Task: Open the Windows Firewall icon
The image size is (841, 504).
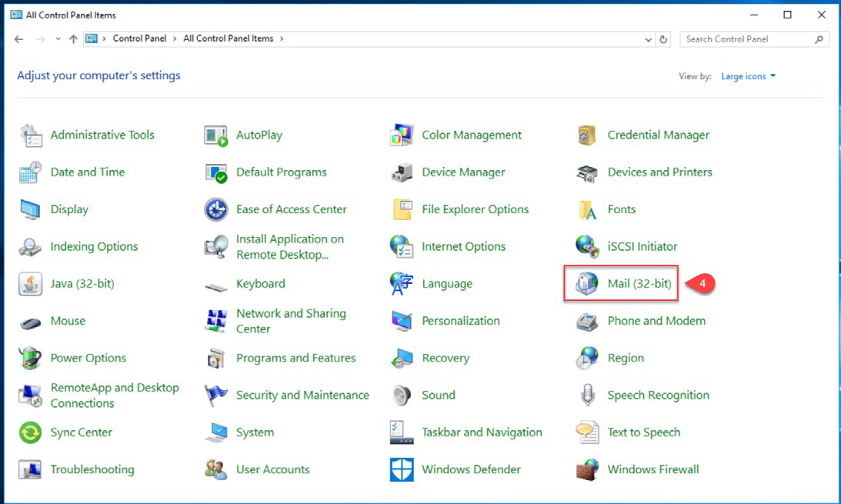Action: coord(587,469)
